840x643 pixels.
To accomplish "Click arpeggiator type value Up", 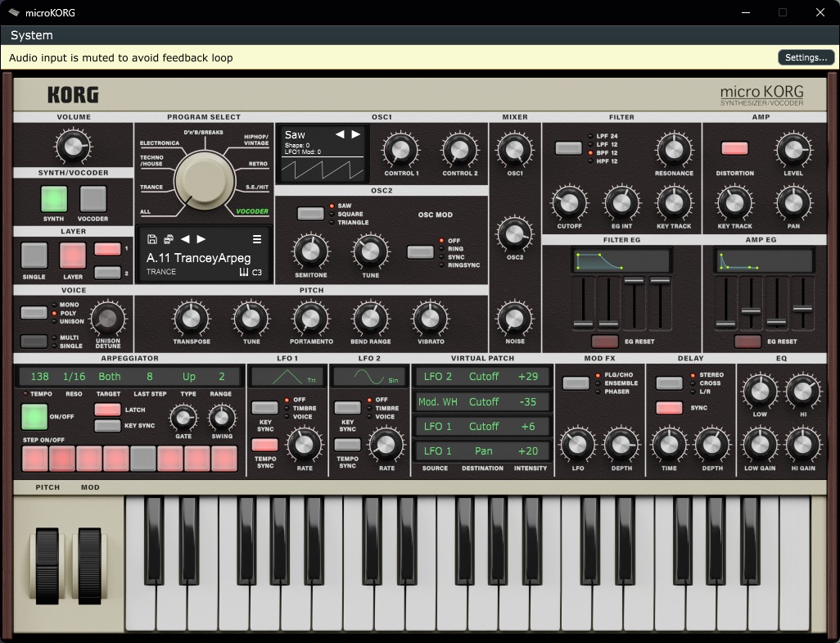I will pos(188,377).
